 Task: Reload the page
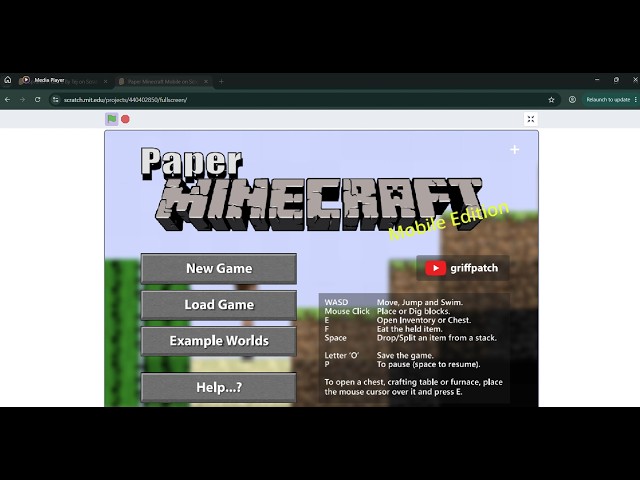point(38,100)
